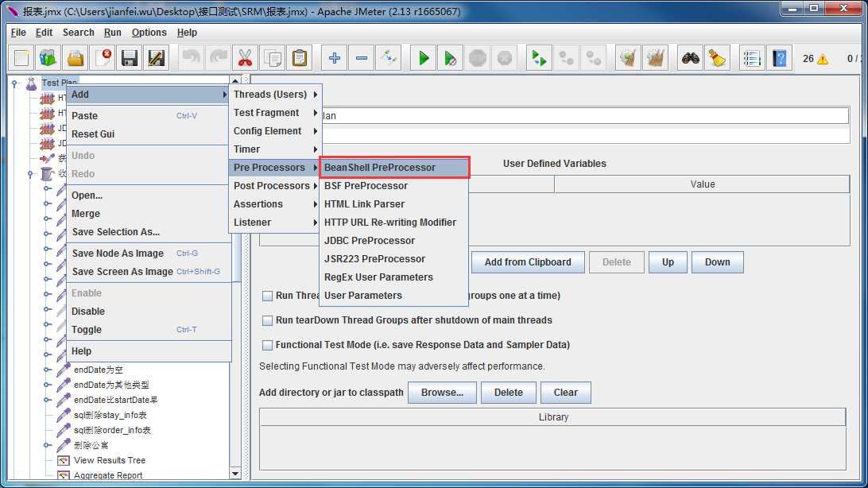Expand the 删除公寓 tree node toggle
The image size is (868, 488).
click(48, 445)
